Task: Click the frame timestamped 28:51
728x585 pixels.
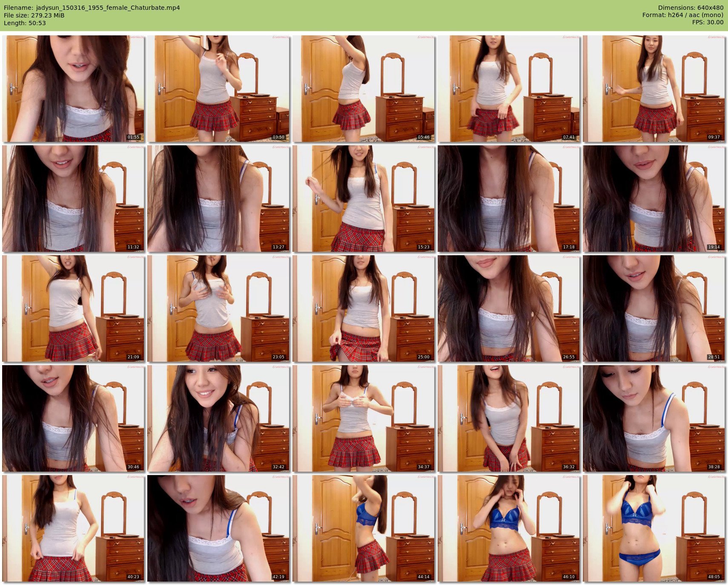Action: tap(654, 308)
